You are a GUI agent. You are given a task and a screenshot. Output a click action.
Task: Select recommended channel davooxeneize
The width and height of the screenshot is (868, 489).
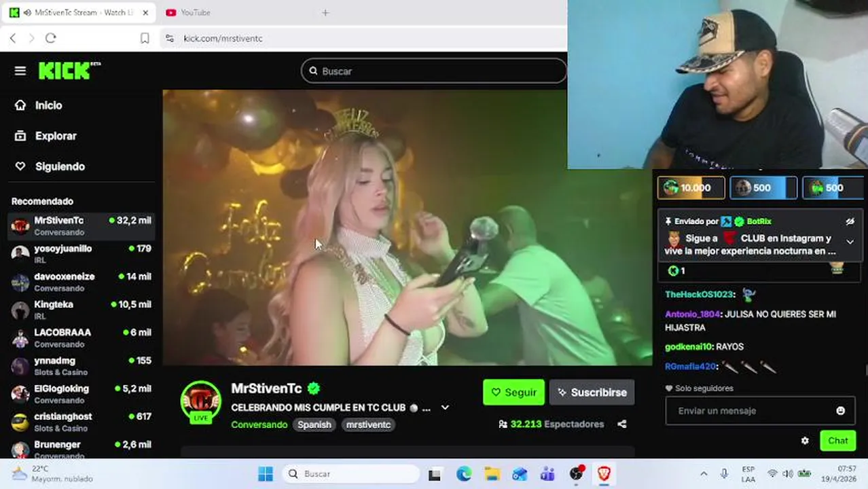coord(81,281)
